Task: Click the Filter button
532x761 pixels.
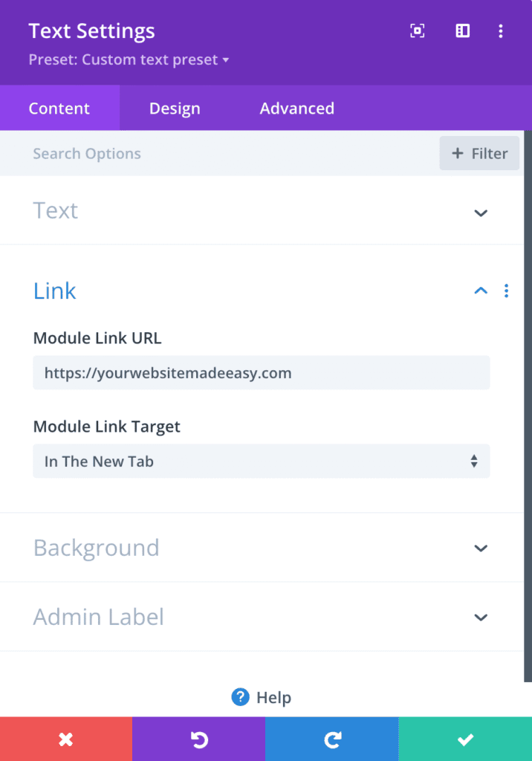Action: 479,153
